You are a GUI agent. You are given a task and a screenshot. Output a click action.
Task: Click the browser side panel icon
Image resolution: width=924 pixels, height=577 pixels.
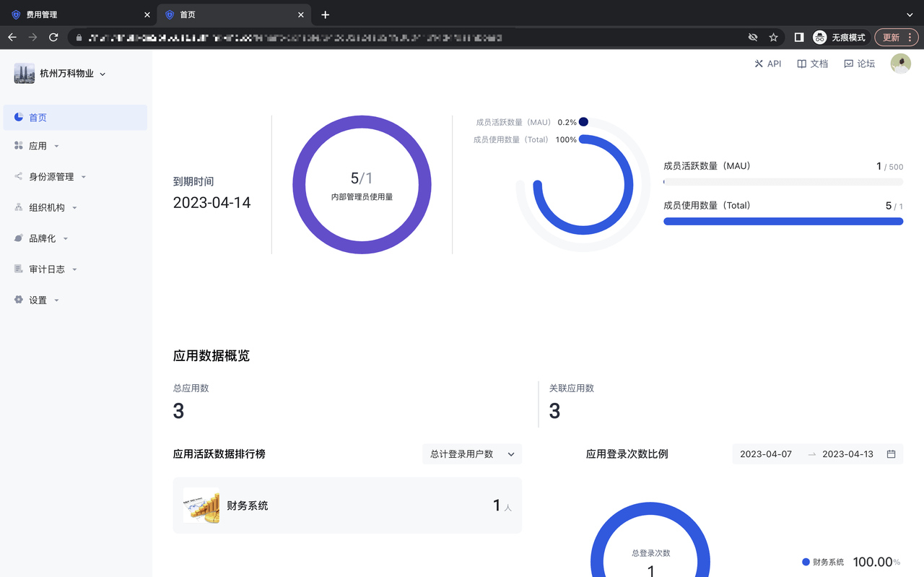[799, 38]
